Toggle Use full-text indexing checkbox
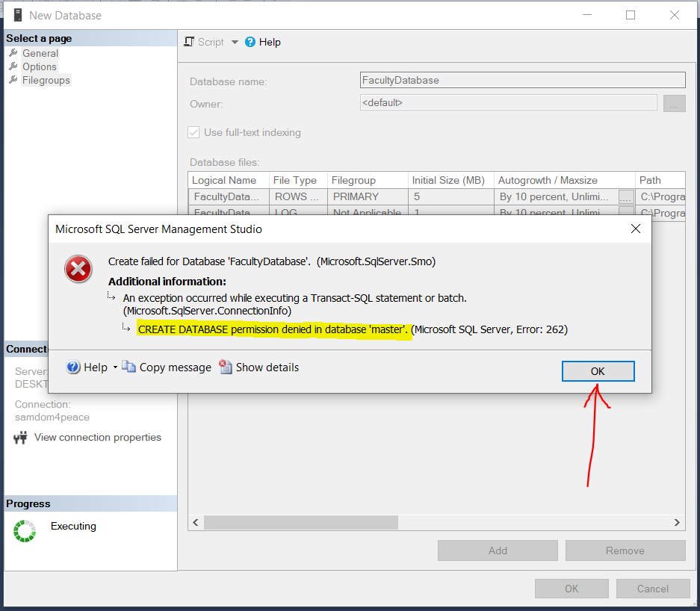 [193, 132]
